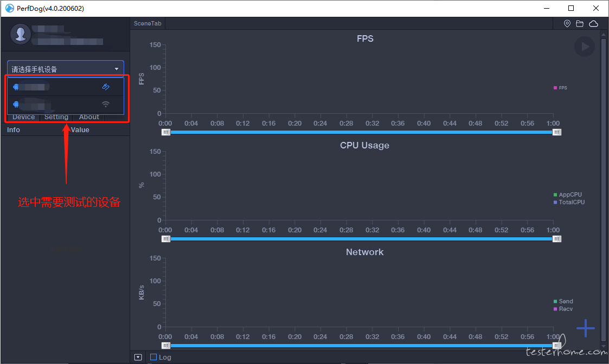This screenshot has width=609, height=364.
Task: Click FPS chart right range handle
Action: pyautogui.click(x=556, y=132)
